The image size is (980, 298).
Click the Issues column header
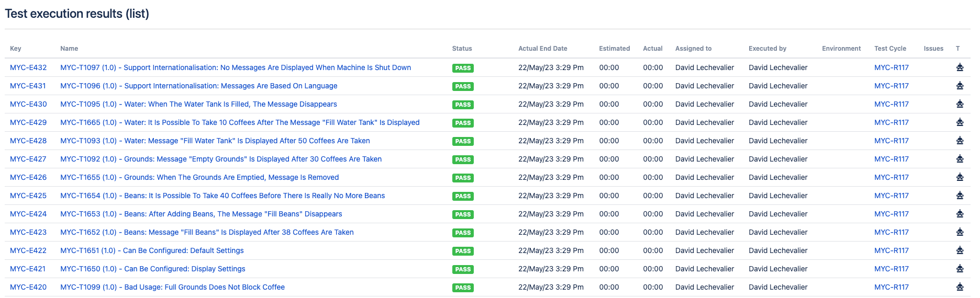[x=933, y=49]
